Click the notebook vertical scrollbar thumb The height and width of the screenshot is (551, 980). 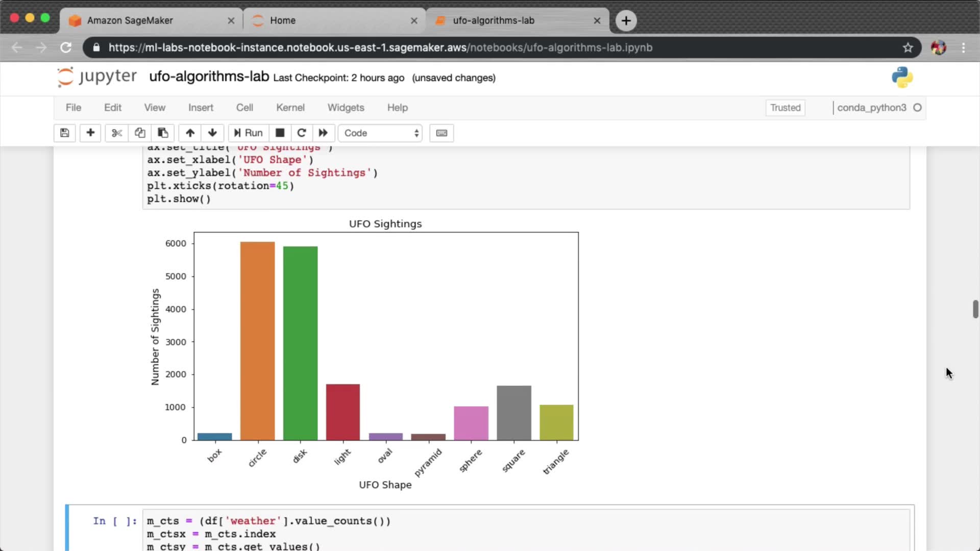click(x=975, y=309)
